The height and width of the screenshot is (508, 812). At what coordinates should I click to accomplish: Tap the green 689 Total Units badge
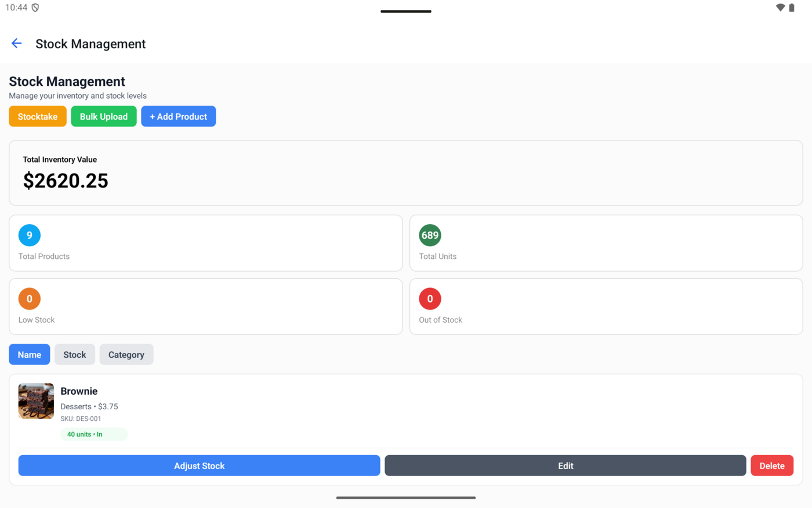pyautogui.click(x=430, y=235)
